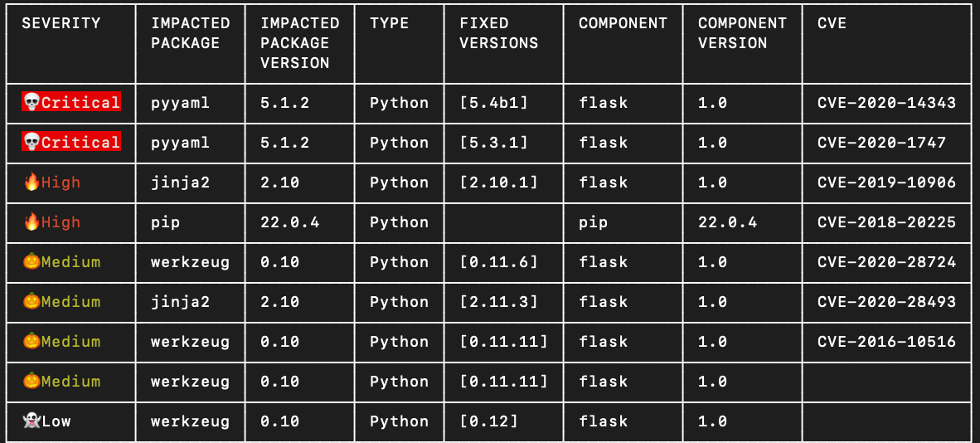This screenshot has height=443, width=980.
Task: Click the [5.4b1] fixed version cell
Action: tap(493, 102)
